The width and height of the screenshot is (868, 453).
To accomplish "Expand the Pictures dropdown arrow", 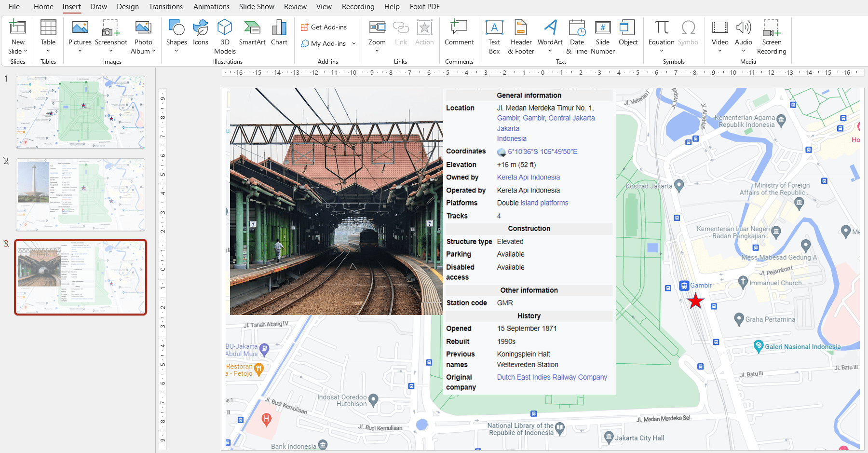I will tap(80, 51).
